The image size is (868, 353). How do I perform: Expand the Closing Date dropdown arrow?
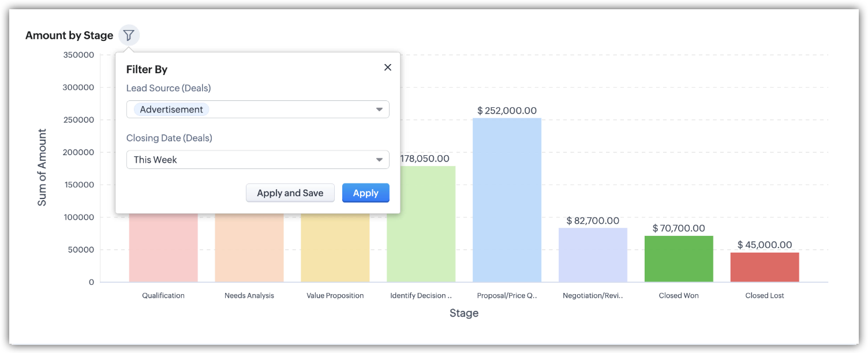(379, 160)
